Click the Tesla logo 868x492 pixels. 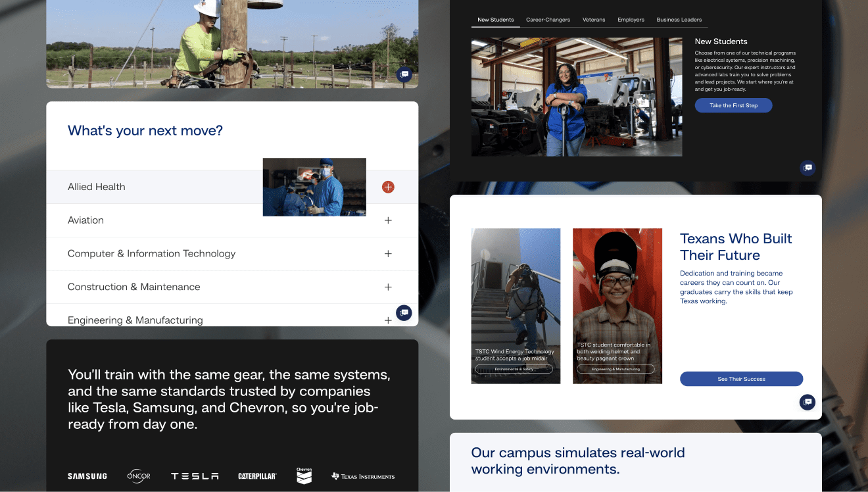coord(195,476)
